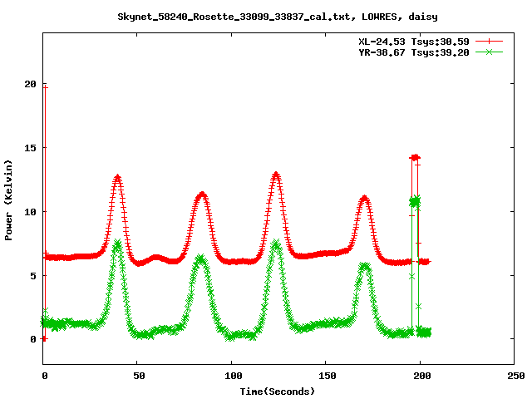Viewport: 532px width, 399px height.
Task: Click the red line sample in legend
Action: [x=490, y=41]
